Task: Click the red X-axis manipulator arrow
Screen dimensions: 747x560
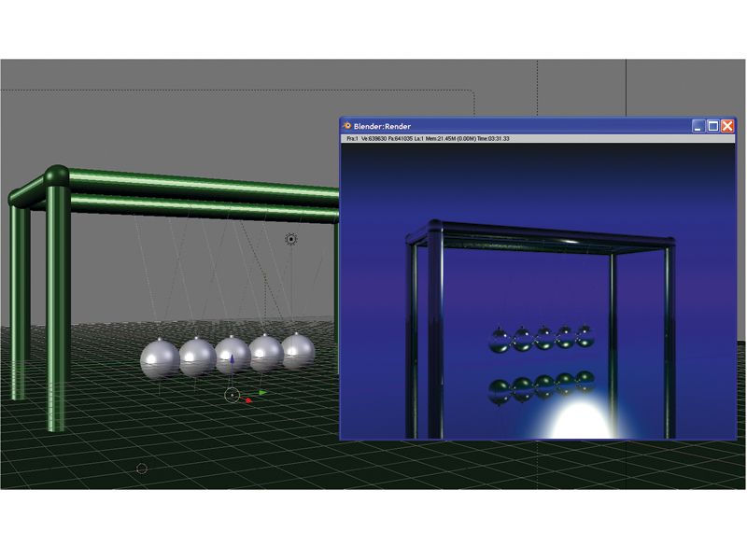Action: point(249,399)
